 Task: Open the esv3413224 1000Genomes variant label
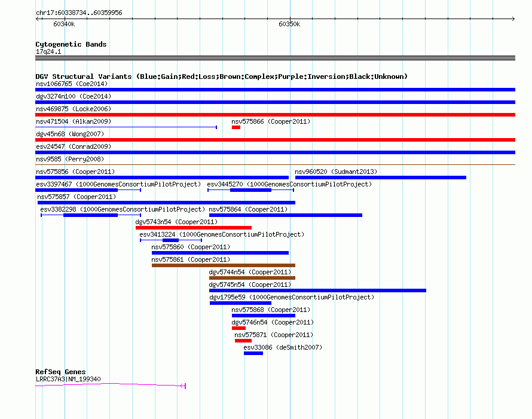pyautogui.click(x=222, y=234)
